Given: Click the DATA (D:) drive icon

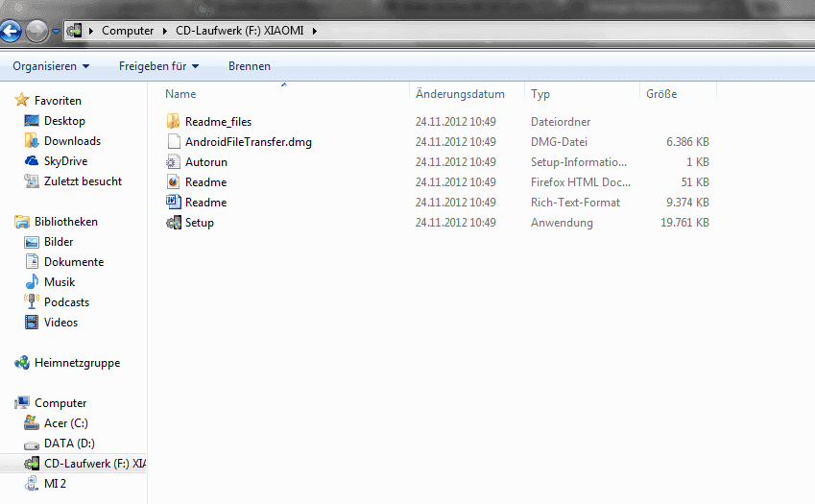Looking at the screenshot, I should pyautogui.click(x=31, y=444).
